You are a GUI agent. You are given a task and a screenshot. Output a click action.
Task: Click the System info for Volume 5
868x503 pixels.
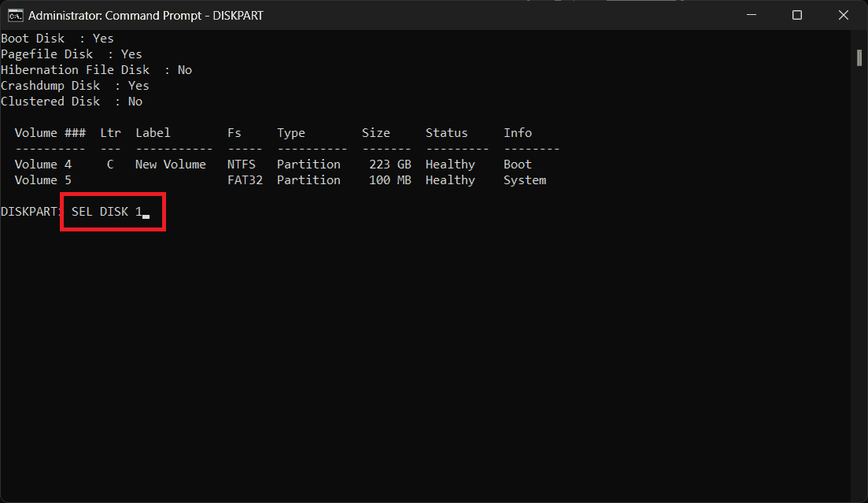[x=525, y=180]
